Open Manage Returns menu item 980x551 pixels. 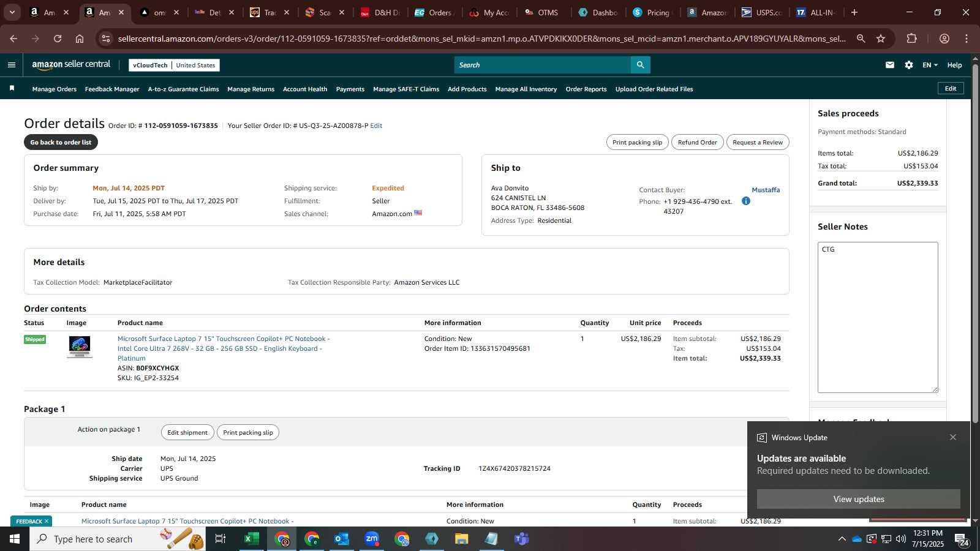tap(251, 89)
